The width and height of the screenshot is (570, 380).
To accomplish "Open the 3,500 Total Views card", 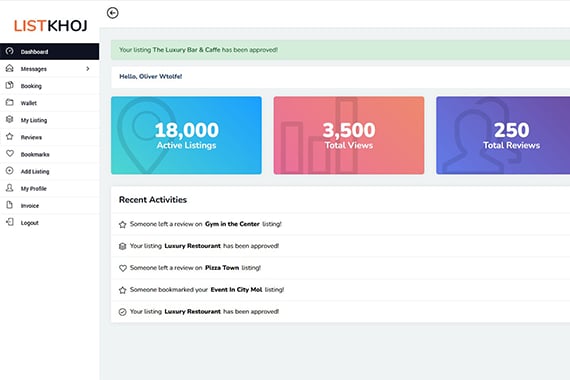I will click(x=349, y=135).
